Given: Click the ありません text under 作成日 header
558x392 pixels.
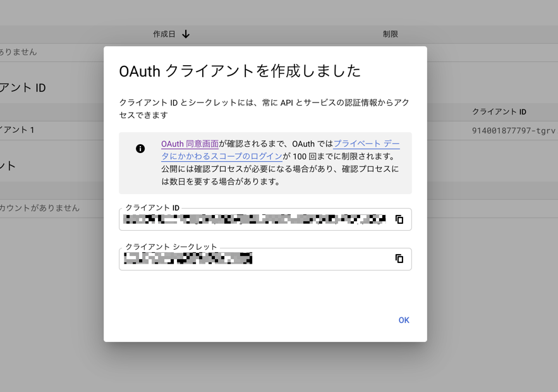Looking at the screenshot, I should pyautogui.click(x=18, y=52).
